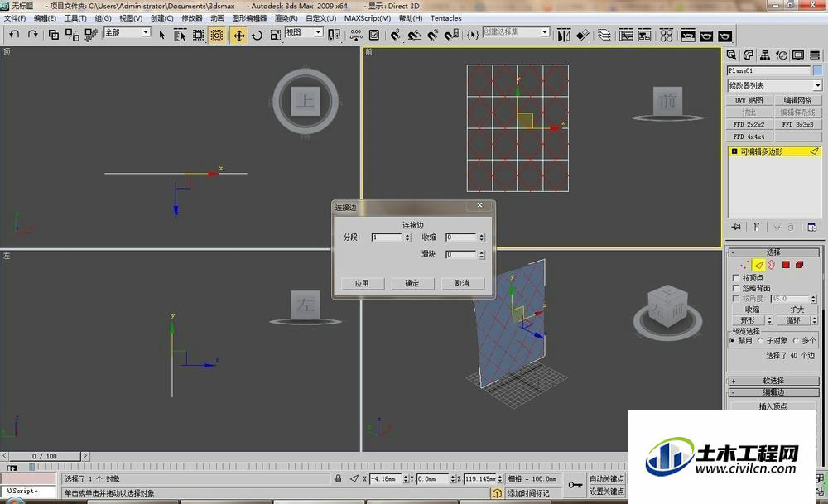Activate the Select and Scale tool

(x=275, y=36)
